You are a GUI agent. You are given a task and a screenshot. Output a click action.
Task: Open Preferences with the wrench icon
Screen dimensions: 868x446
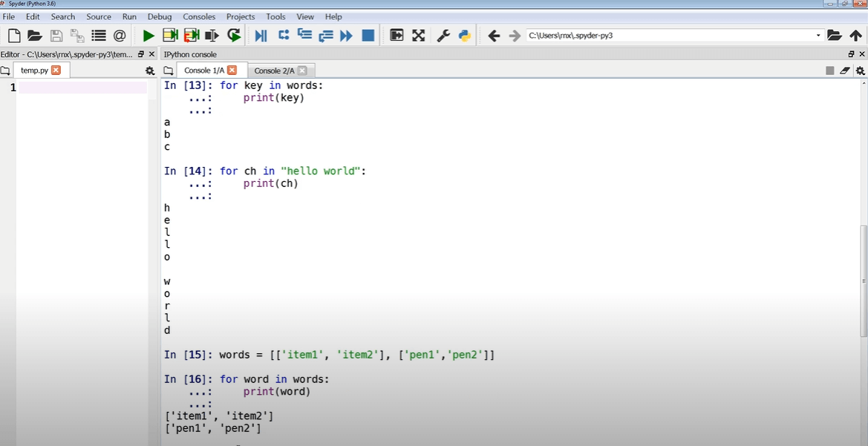pos(443,36)
